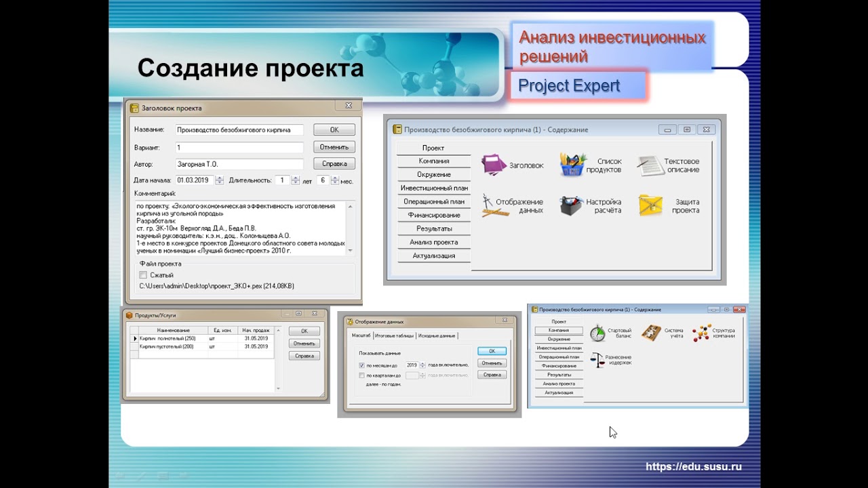Select Проект tab in the small Содержание window
Image resolution: width=868 pixels, height=488 pixels.
[x=559, y=321]
